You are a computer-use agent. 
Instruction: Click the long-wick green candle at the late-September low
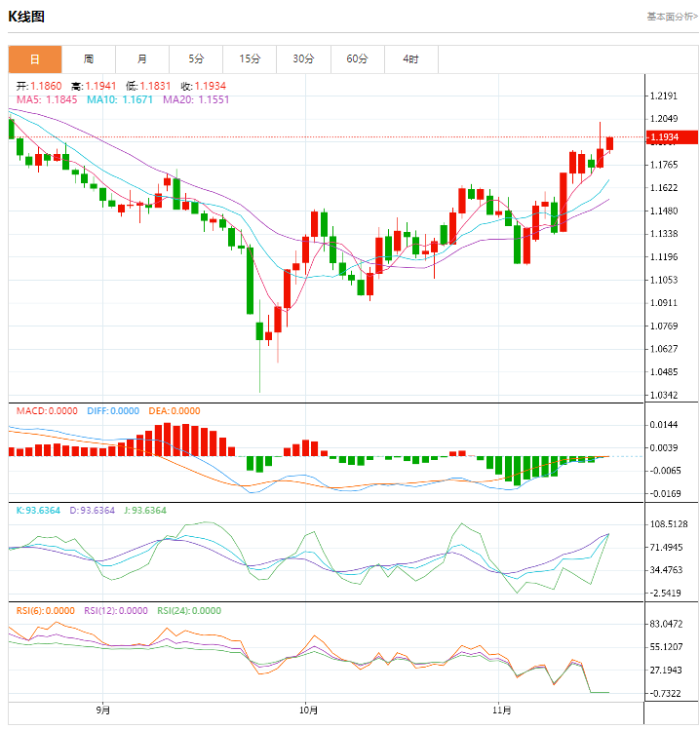tap(259, 346)
